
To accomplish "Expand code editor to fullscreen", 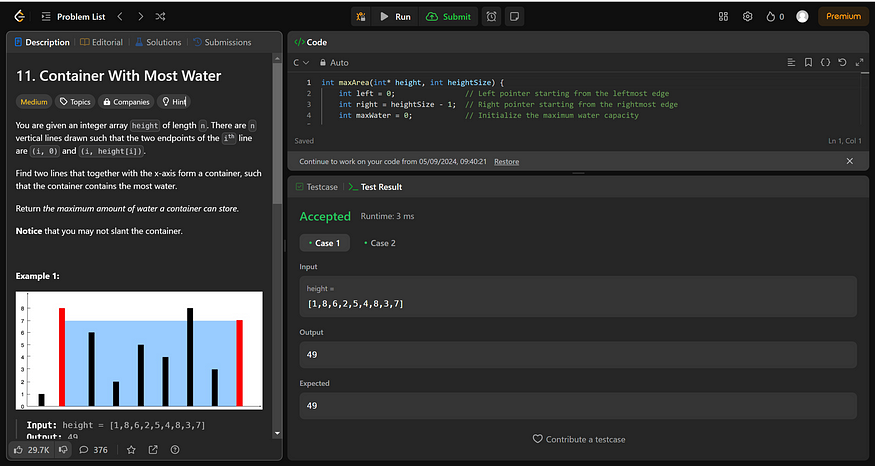I will [x=859, y=63].
